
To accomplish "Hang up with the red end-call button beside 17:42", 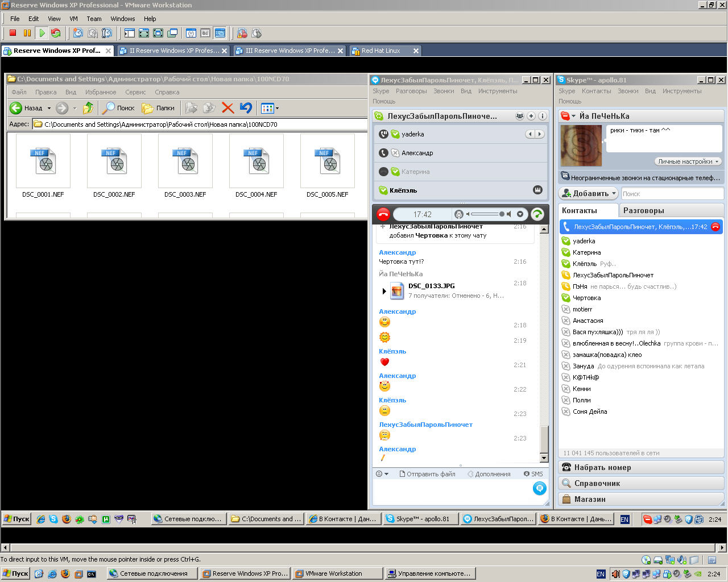I will tap(383, 214).
